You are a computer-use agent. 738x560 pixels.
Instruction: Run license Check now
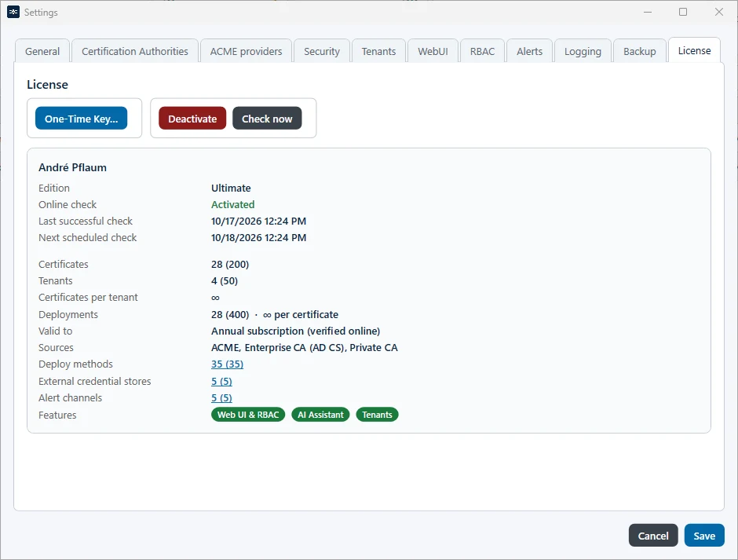tap(267, 119)
